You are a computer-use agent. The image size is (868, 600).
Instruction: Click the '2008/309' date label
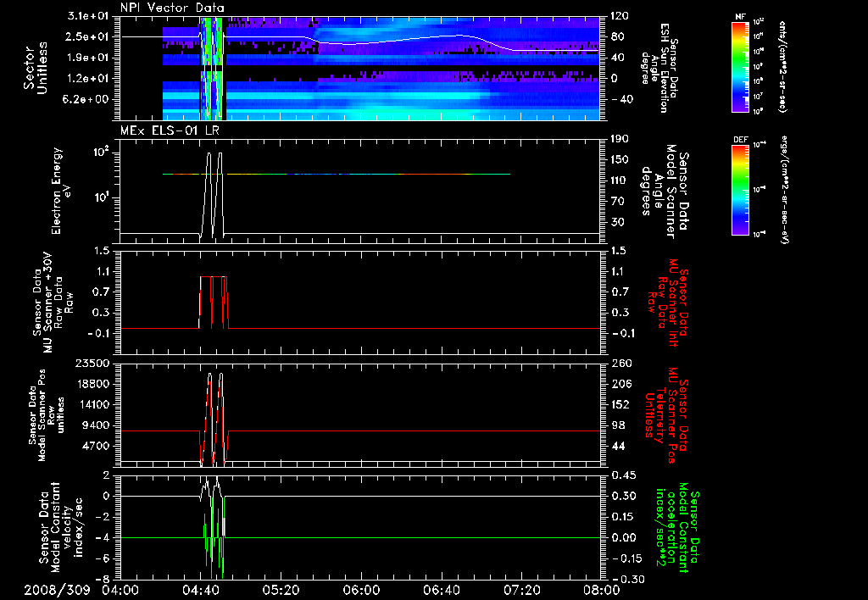point(57,590)
